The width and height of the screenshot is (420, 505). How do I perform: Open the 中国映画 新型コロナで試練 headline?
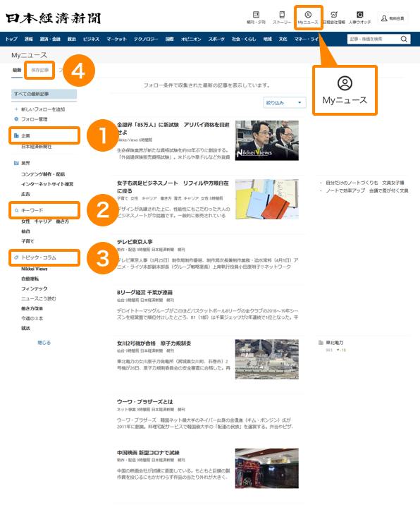[x=148, y=453]
